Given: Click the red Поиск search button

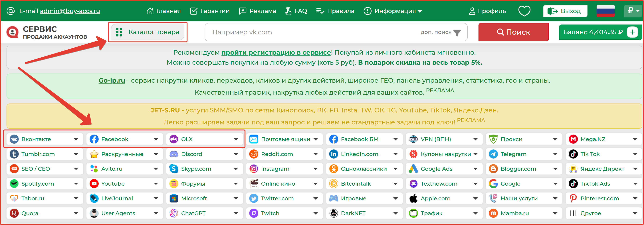Looking at the screenshot, I should tap(514, 32).
